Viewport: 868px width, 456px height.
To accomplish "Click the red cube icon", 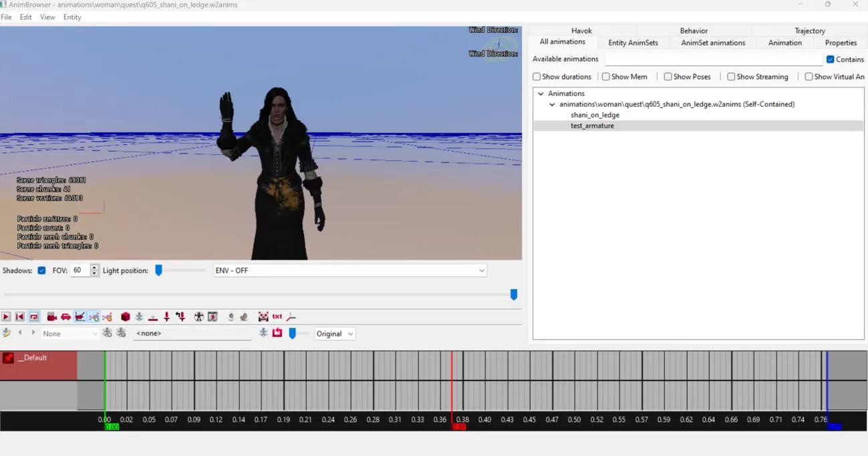I will click(125, 316).
